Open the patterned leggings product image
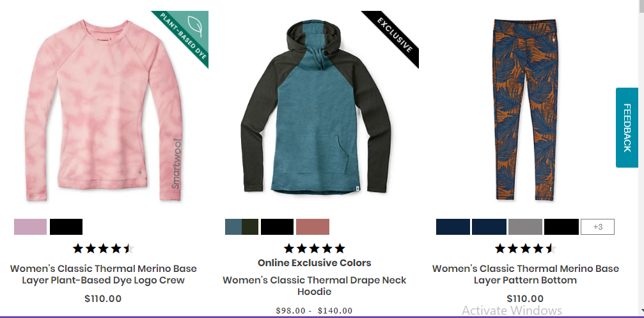Image resolution: width=644 pixels, height=318 pixels. tap(525, 109)
